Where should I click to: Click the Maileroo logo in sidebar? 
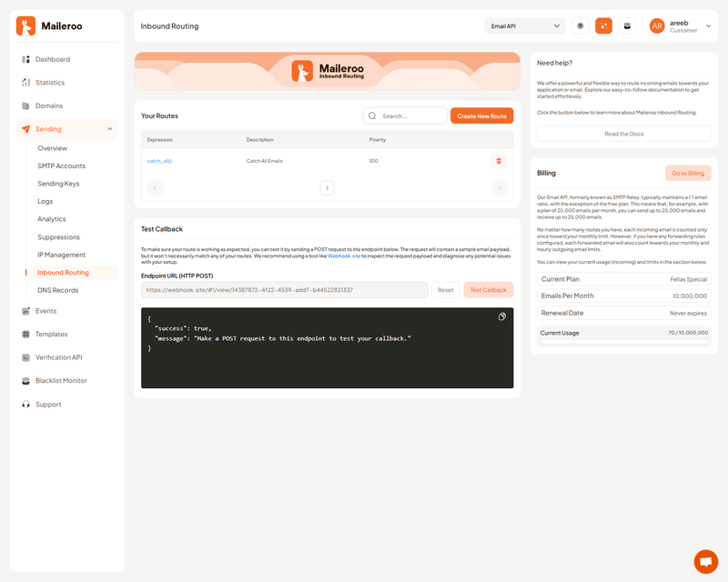tap(50, 26)
